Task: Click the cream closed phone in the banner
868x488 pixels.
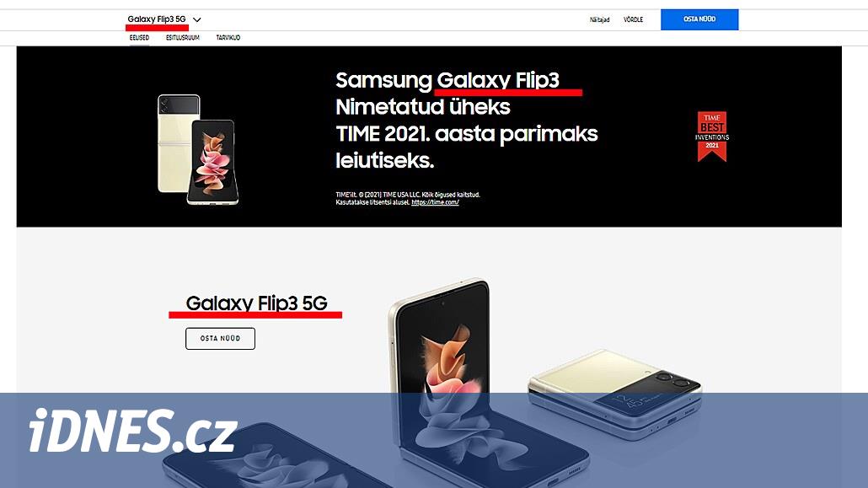Action: pos(177,144)
